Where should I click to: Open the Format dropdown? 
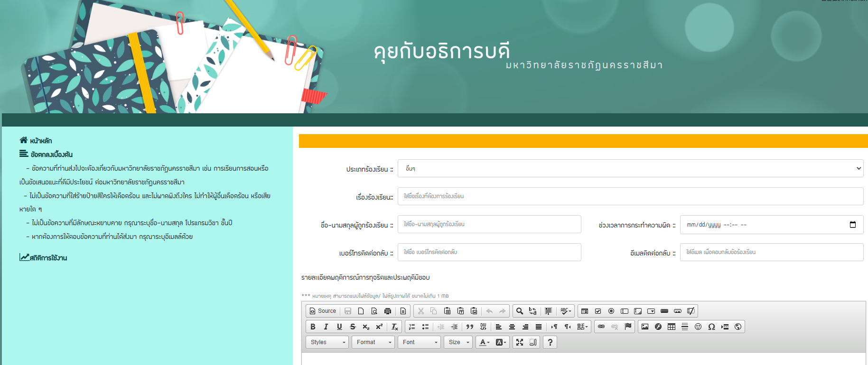[x=373, y=342]
